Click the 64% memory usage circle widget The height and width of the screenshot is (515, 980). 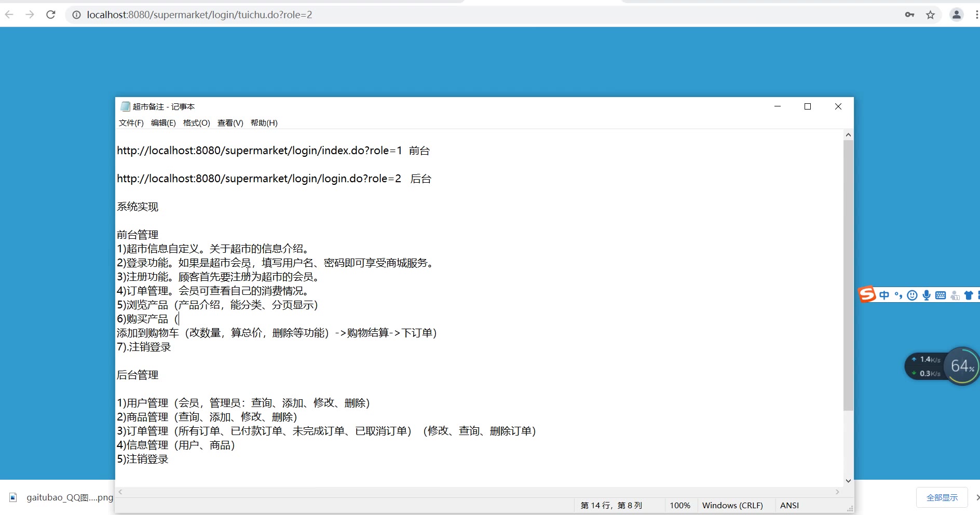click(962, 366)
